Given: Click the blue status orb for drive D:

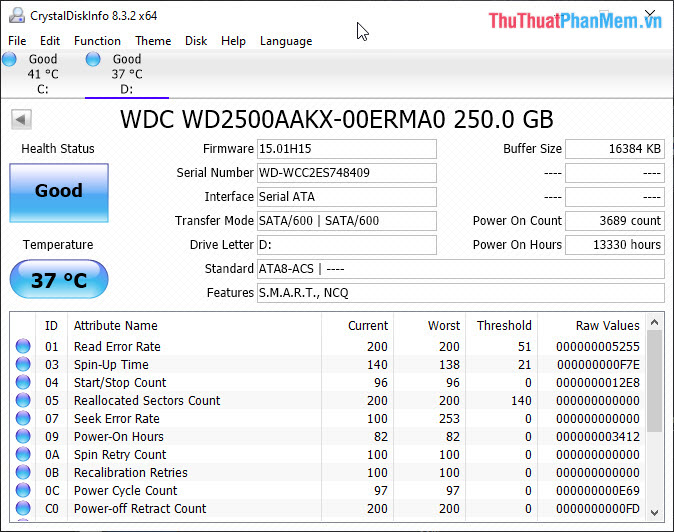Looking at the screenshot, I should [93, 59].
